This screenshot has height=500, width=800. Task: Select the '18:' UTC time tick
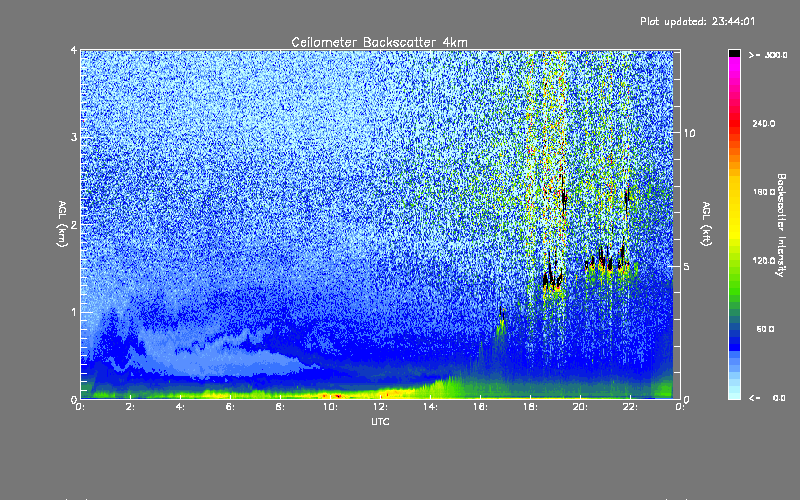530,407
